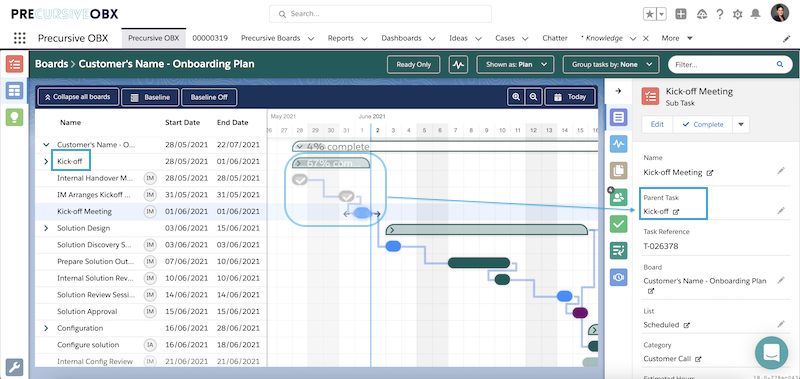Click the activity pulse icon in board header
The width and height of the screenshot is (800, 379).
pos(459,65)
